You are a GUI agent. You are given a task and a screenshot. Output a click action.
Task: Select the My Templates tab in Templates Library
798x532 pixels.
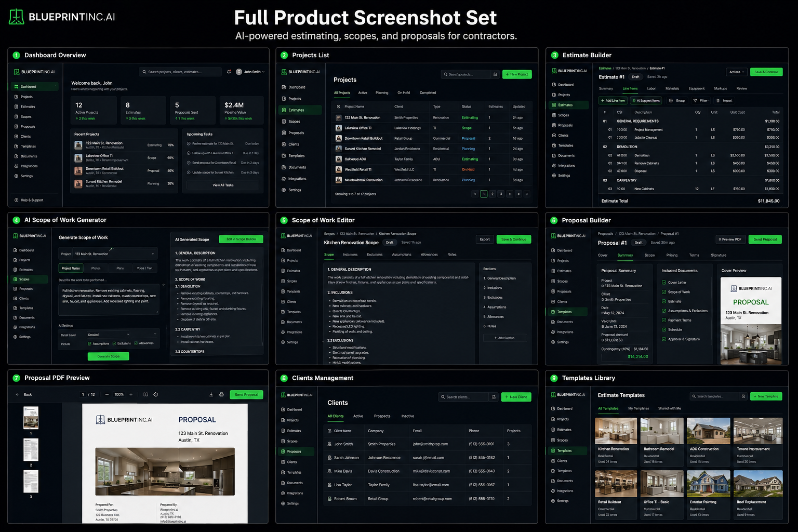point(639,409)
